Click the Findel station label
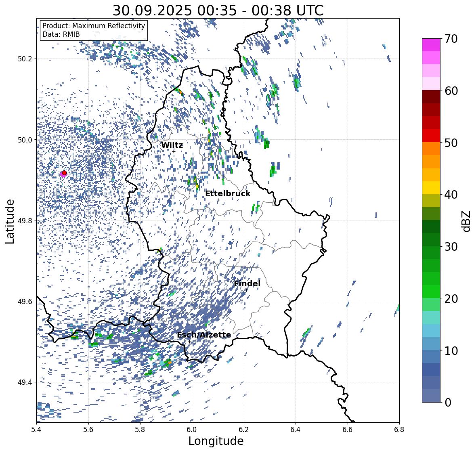Viewport: 476px width, 451px height. pos(247,283)
